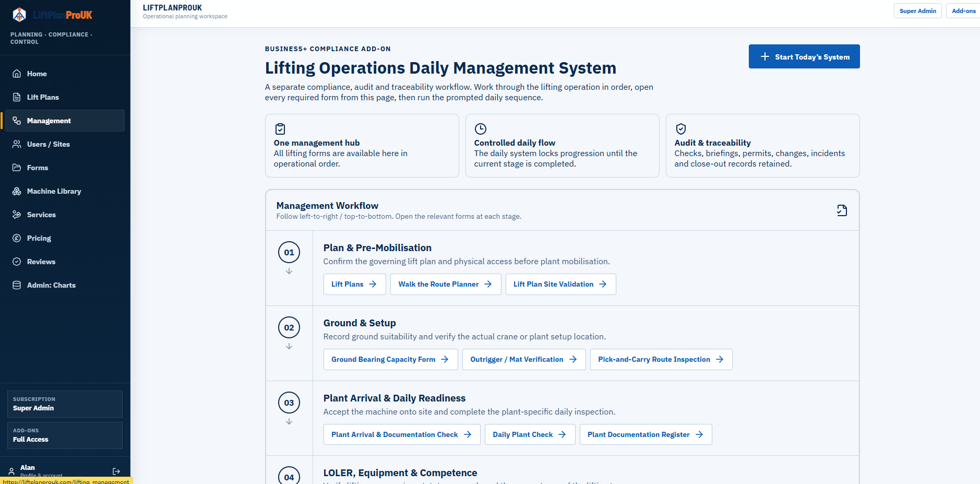Open the Daily Plant Check form
Image resolution: width=980 pixels, height=484 pixels.
click(530, 434)
